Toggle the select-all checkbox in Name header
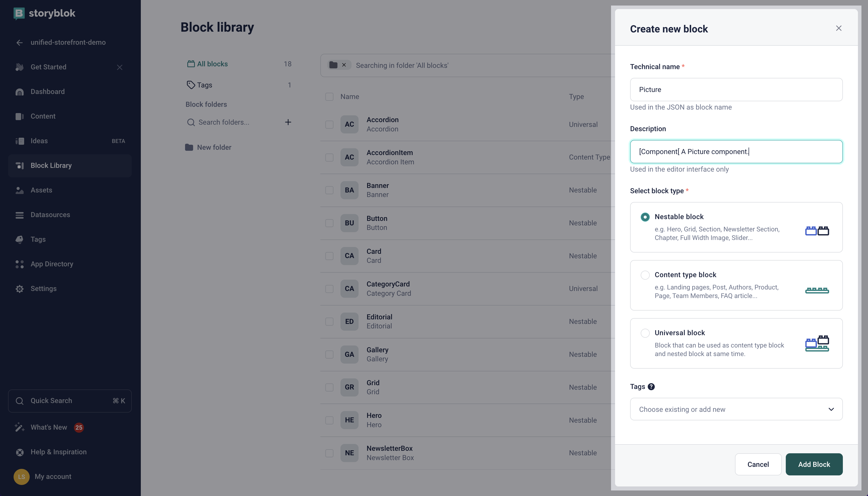The width and height of the screenshot is (868, 496). click(x=329, y=97)
